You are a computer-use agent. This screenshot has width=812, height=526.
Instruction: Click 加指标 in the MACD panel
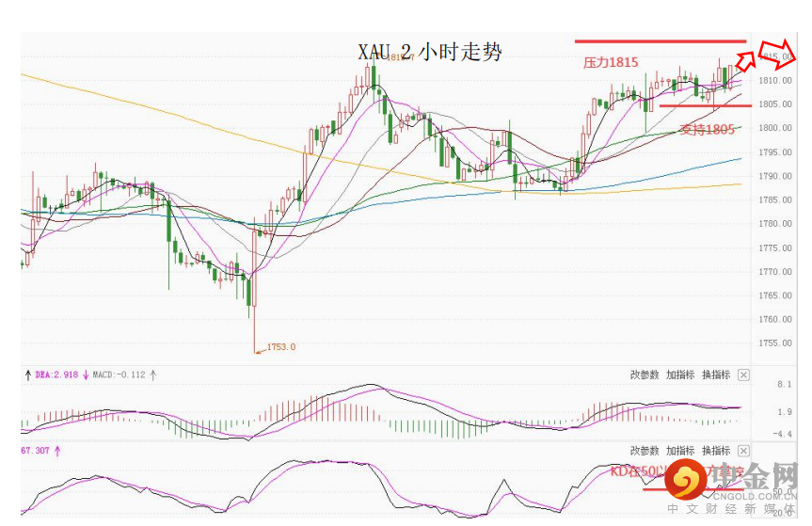coord(680,375)
